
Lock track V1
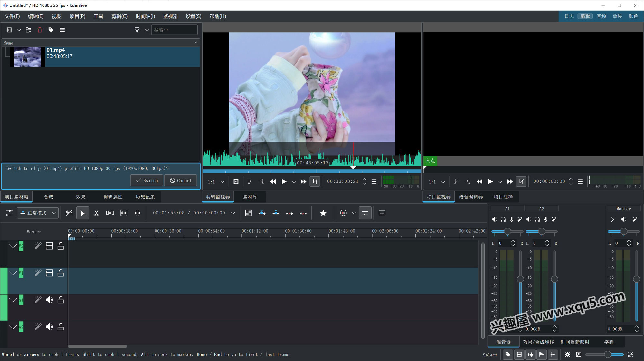60,273
